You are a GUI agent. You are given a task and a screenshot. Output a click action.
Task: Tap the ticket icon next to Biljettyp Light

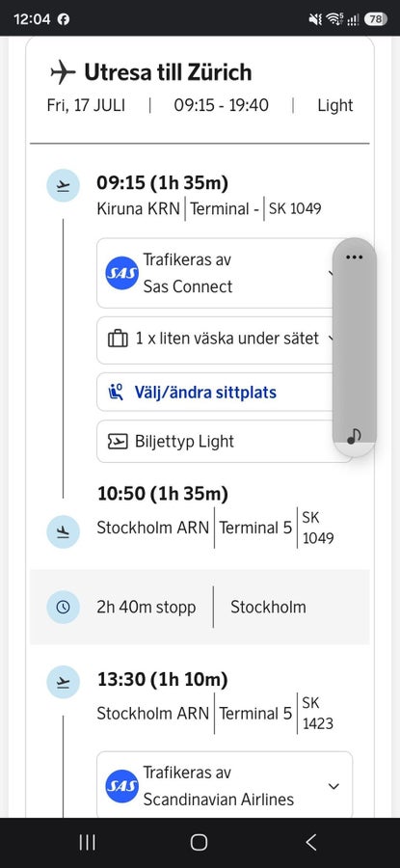(x=118, y=441)
